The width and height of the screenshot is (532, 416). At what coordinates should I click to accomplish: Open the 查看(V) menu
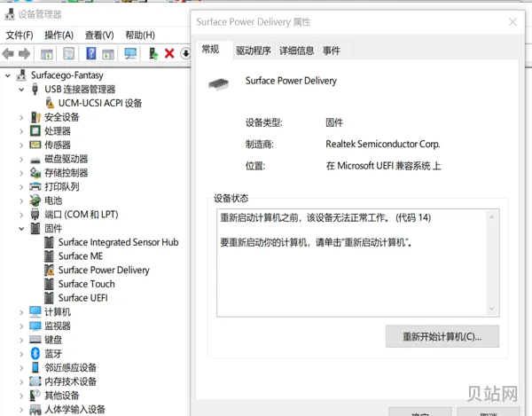[x=99, y=35]
